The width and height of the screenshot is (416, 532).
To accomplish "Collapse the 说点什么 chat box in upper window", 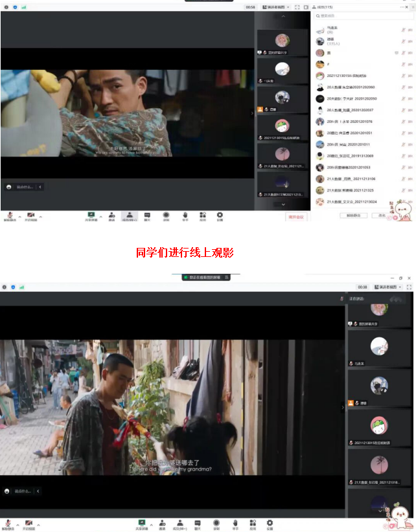I will click(x=40, y=187).
